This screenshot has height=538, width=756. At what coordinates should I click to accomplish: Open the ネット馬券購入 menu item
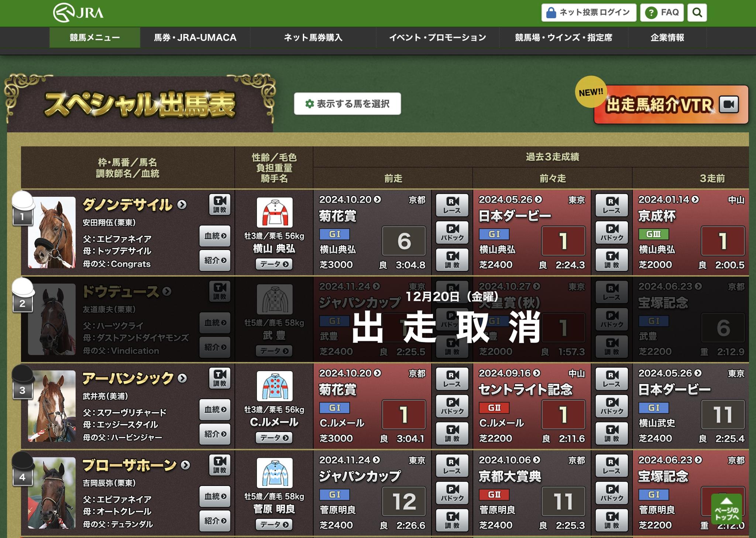point(313,38)
